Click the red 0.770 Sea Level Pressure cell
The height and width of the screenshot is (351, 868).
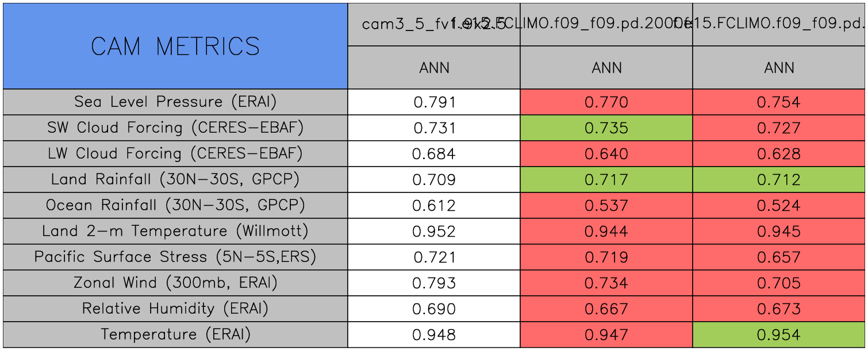click(606, 102)
